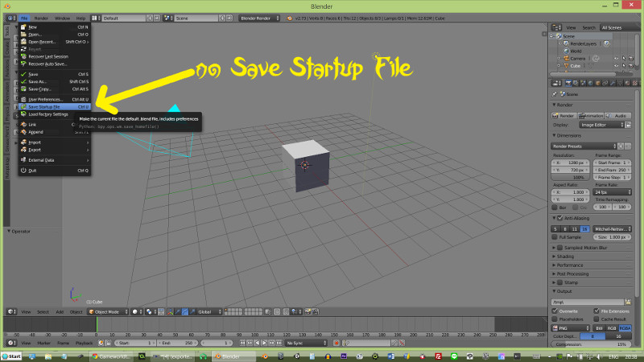This screenshot has width=644, height=362.
Task: Add a new render preset with plus icon
Action: tap(621, 146)
